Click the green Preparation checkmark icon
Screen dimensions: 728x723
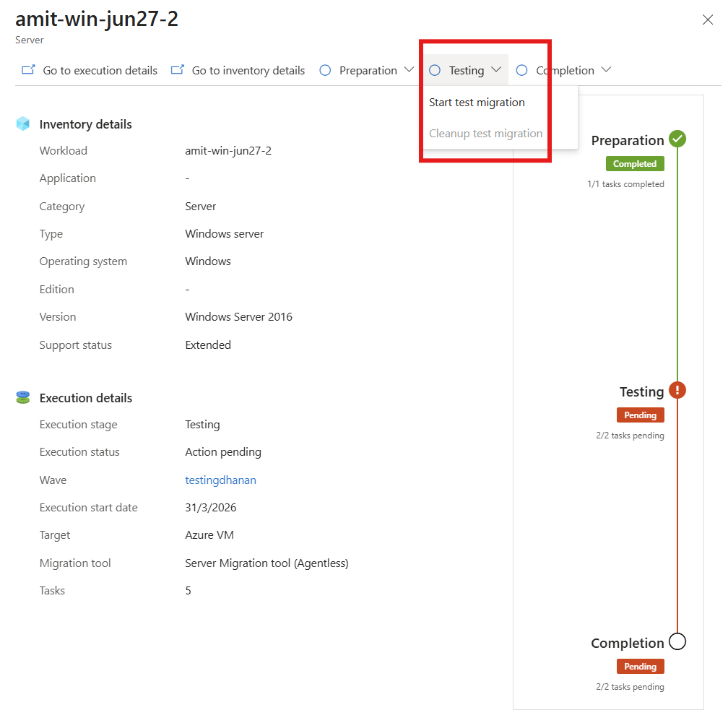677,139
